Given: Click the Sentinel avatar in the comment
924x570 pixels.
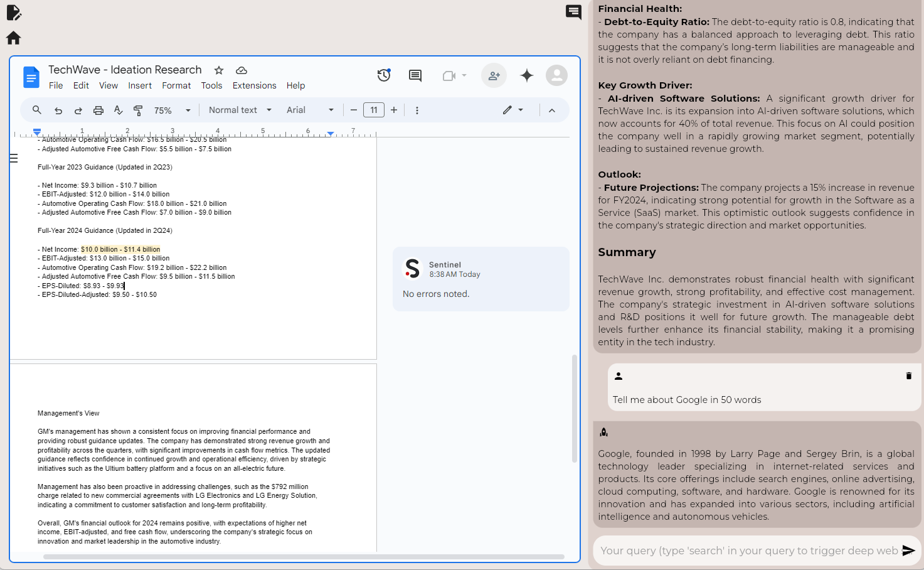Looking at the screenshot, I should [412, 269].
